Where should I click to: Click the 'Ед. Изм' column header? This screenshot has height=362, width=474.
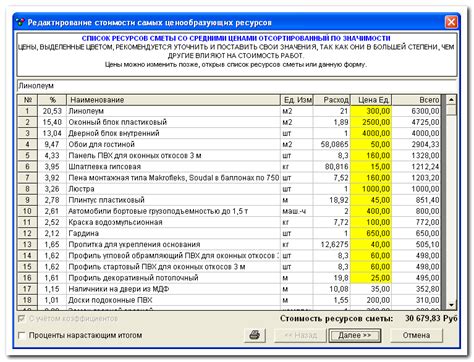[297, 100]
